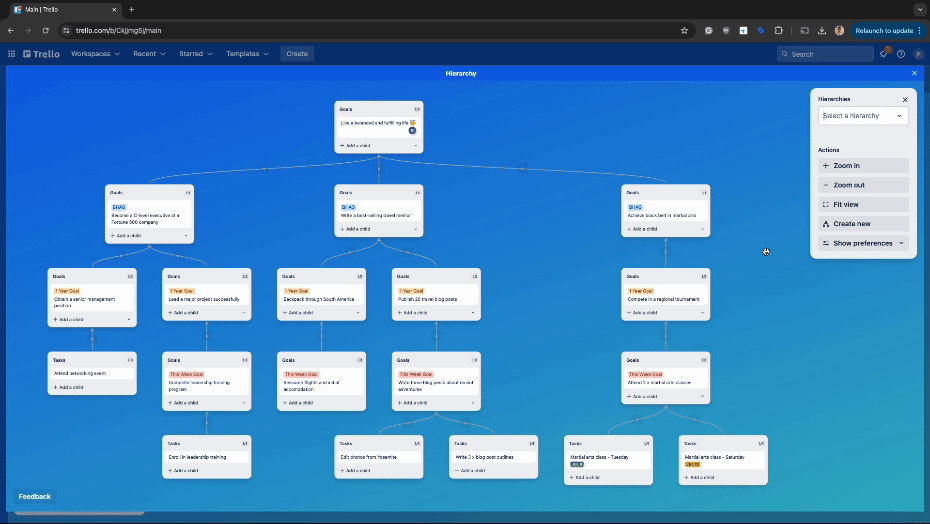Click This Week Goal label on leadership training program card

(186, 374)
